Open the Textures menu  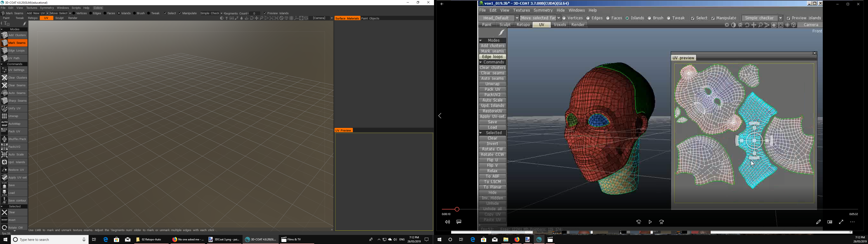pos(32,8)
